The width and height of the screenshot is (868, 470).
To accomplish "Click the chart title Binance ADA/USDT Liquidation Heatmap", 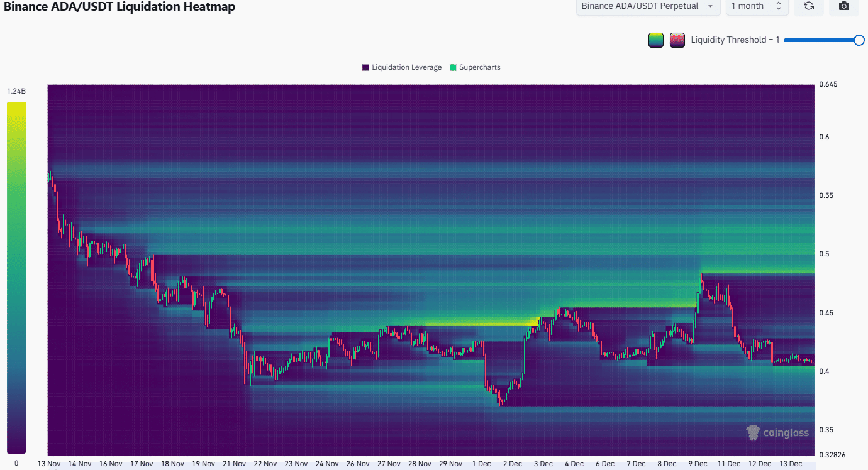I will (118, 7).
